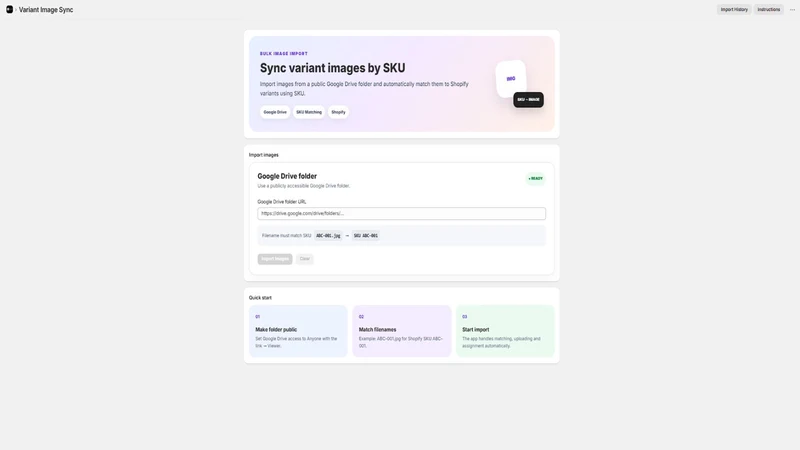Select the Make folder public quick start card
This screenshot has height=450, width=800.
coord(298,331)
